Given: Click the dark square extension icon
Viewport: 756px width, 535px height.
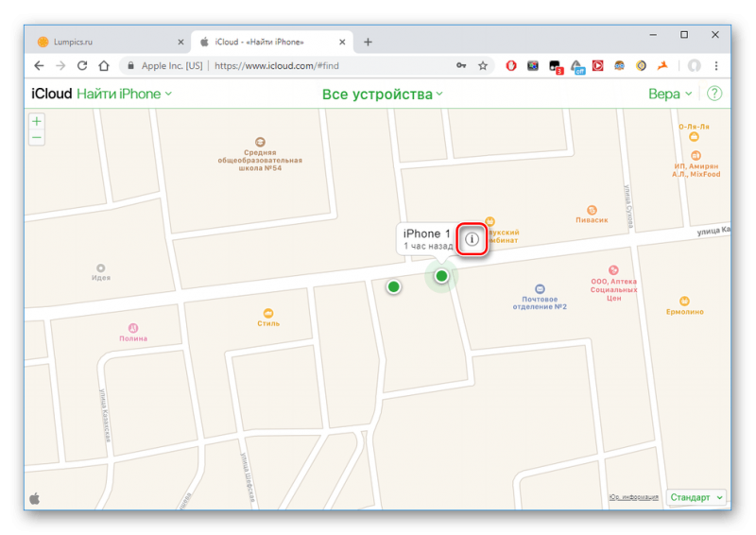Looking at the screenshot, I should click(x=533, y=65).
